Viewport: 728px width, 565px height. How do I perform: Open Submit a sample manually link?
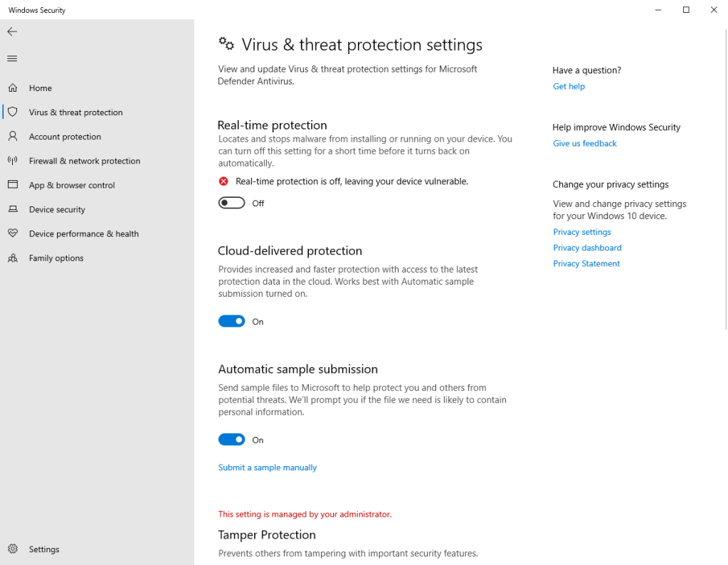click(x=267, y=468)
